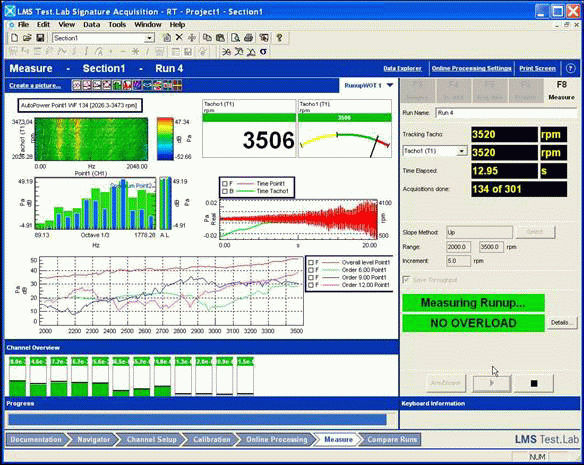Toggle the F Time Point1 checkbox
Image resolution: width=584 pixels, height=465 pixels.
pyautogui.click(x=225, y=184)
